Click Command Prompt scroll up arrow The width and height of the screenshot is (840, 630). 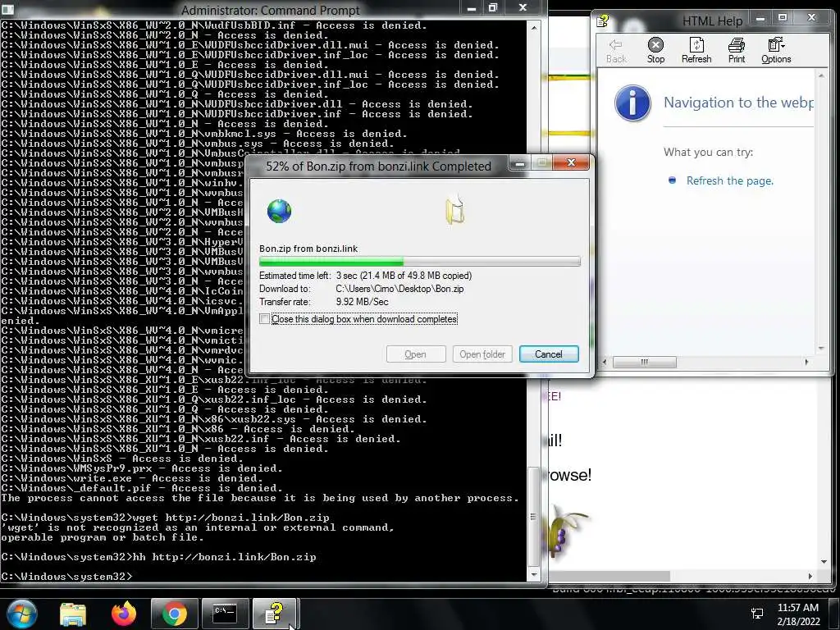(x=533, y=26)
